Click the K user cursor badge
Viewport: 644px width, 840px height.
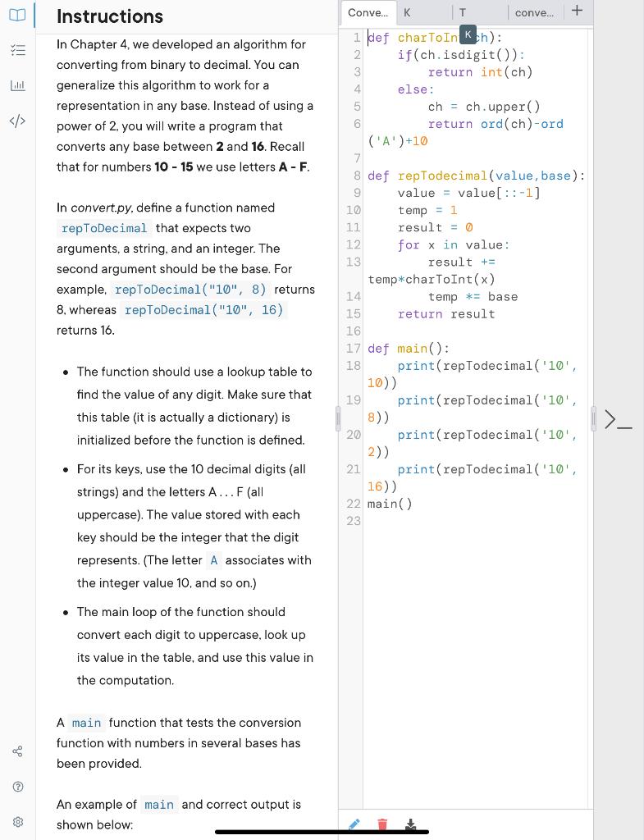[468, 34]
